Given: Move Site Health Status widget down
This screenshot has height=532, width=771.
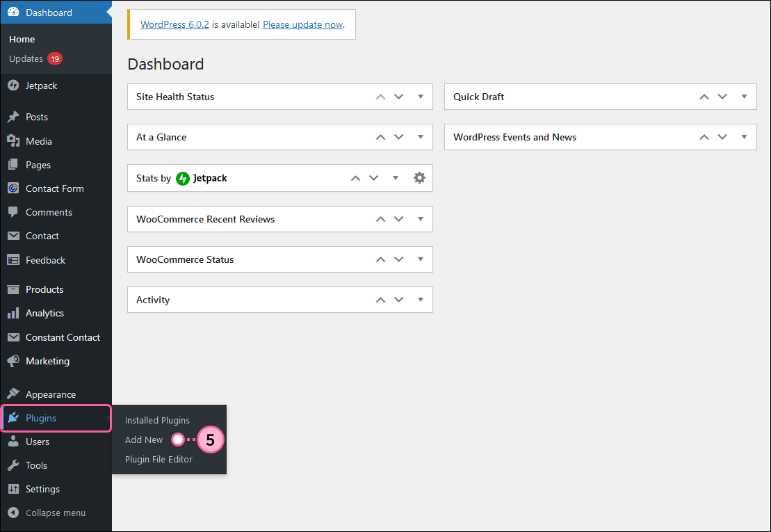Looking at the screenshot, I should click(x=399, y=97).
